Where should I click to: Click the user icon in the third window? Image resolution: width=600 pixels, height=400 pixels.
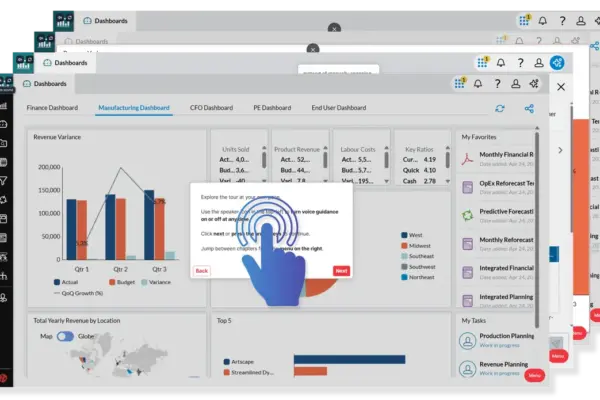tap(538, 63)
